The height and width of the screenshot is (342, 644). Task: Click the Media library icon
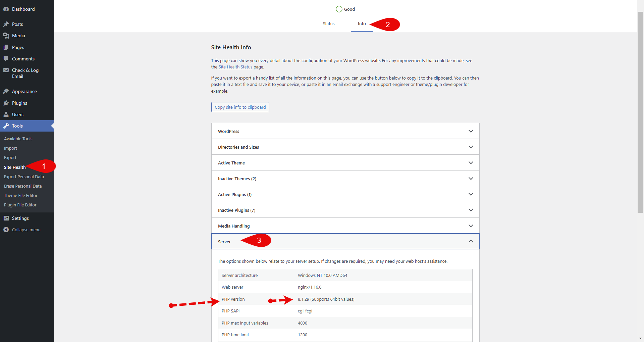pyautogui.click(x=6, y=36)
